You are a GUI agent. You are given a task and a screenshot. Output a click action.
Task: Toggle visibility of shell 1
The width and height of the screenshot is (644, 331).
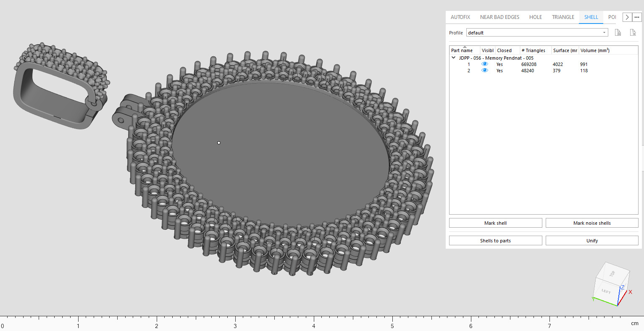(485, 64)
